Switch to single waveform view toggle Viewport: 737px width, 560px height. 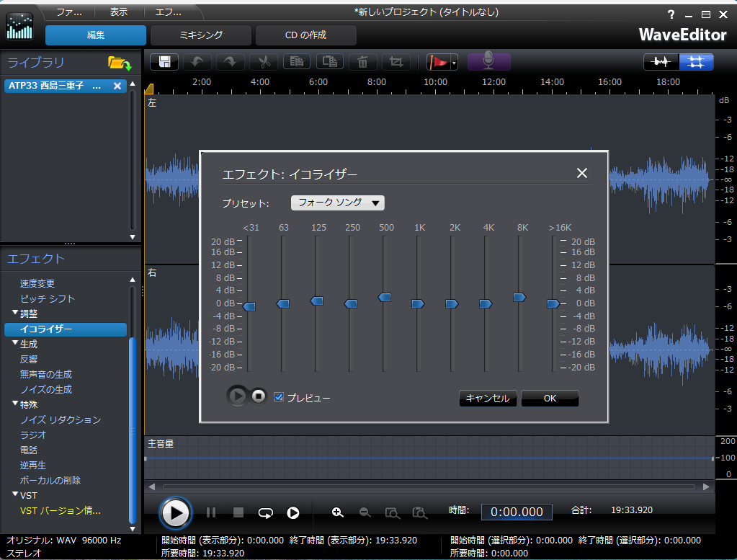[x=661, y=62]
